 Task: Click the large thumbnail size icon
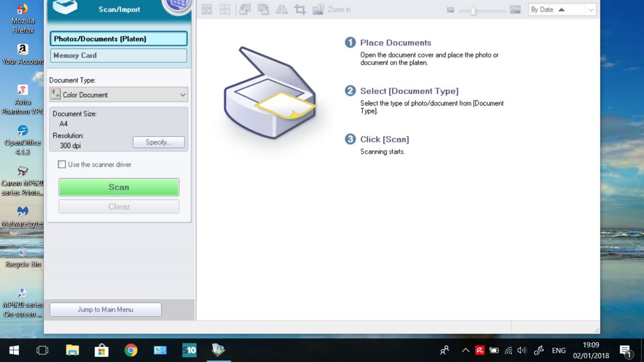(515, 10)
